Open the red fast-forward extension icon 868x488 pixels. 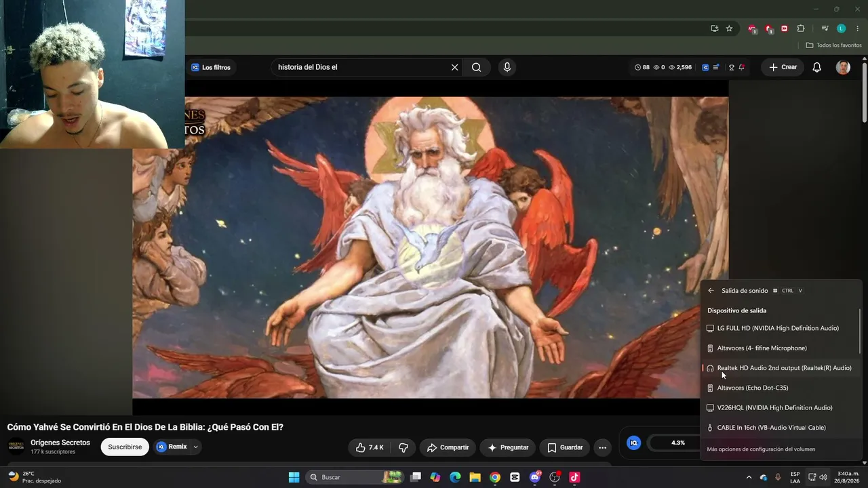[x=785, y=28]
